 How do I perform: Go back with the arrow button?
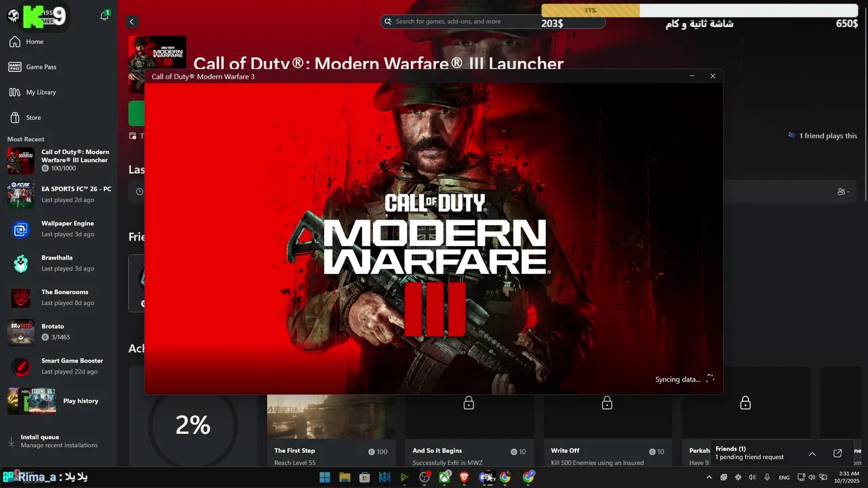click(132, 22)
